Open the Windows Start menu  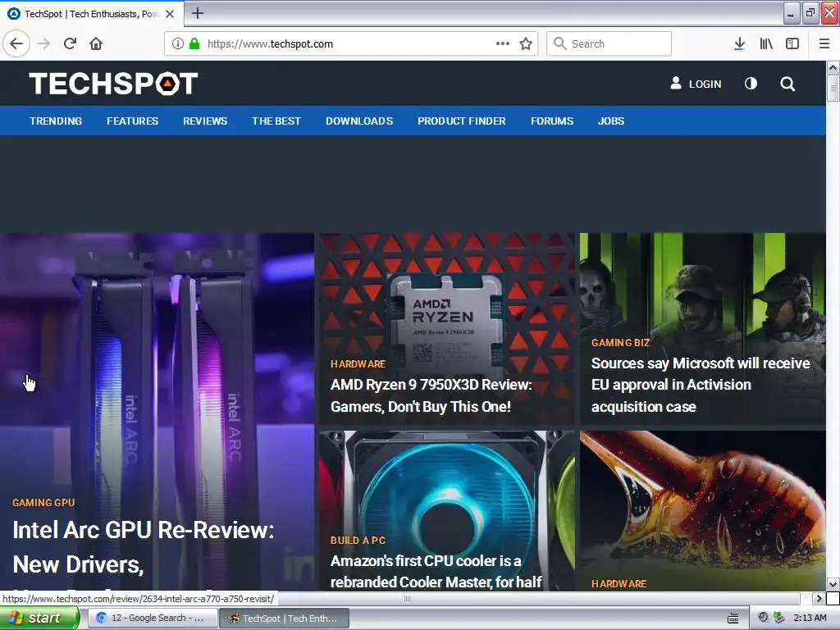[x=39, y=619]
